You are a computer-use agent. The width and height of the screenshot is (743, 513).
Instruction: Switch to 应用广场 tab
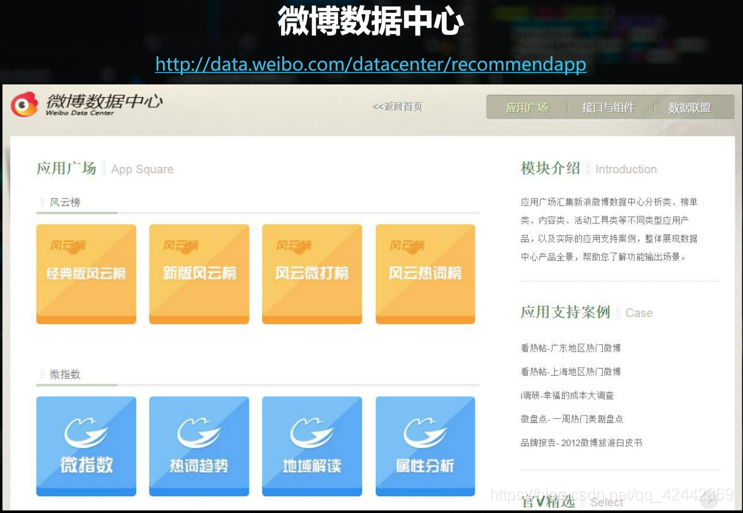(526, 108)
